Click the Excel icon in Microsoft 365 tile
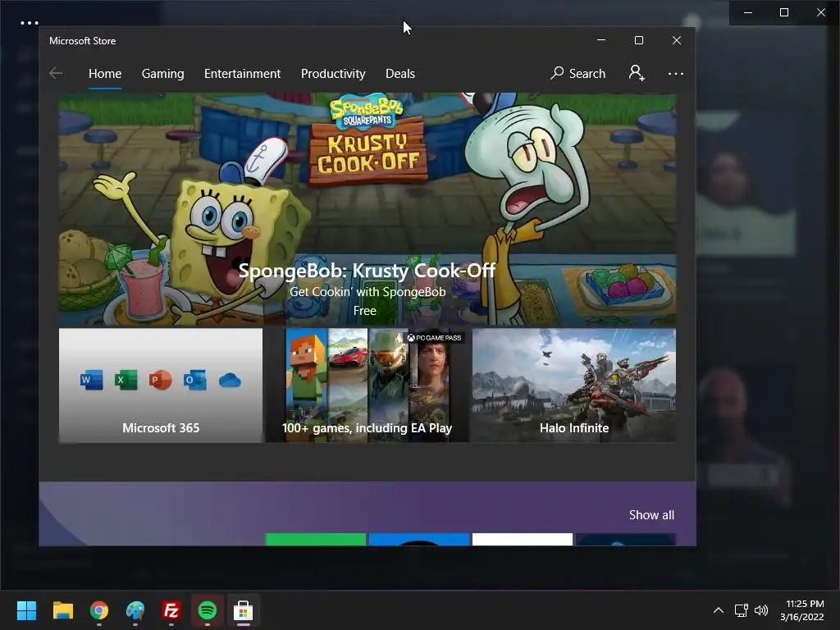840x630 pixels. [x=126, y=380]
